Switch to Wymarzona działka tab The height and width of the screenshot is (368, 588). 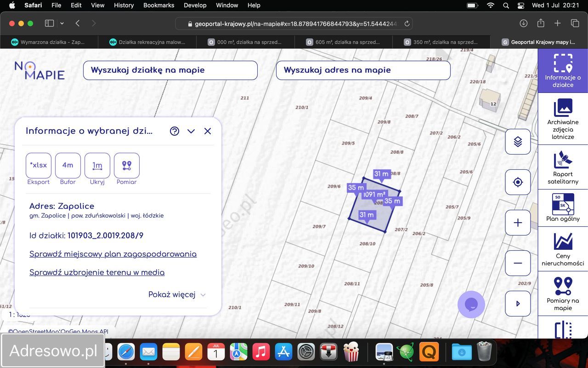(x=48, y=42)
